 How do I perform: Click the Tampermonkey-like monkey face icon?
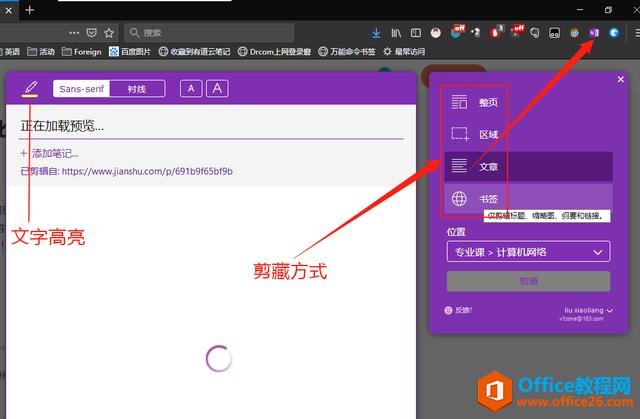point(574,33)
